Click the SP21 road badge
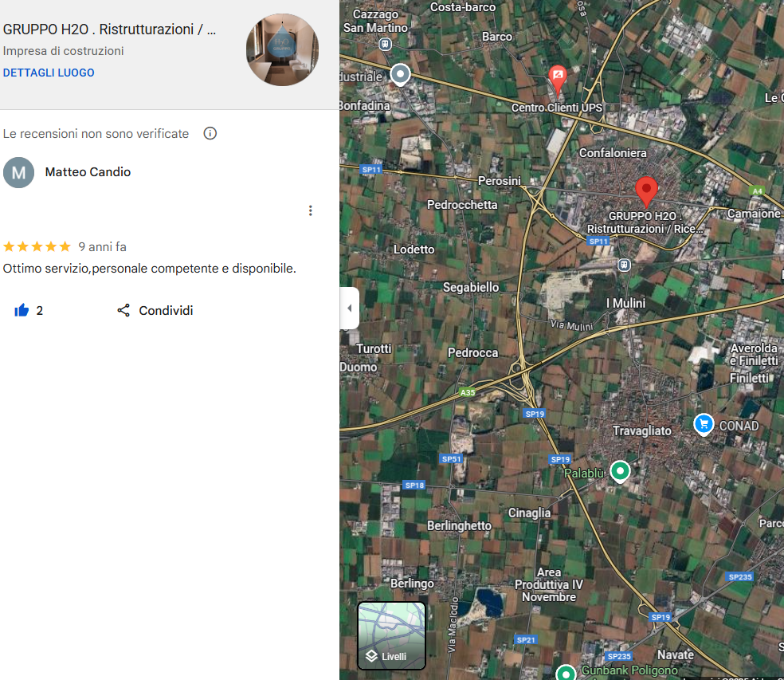Image resolution: width=784 pixels, height=680 pixels. click(526, 639)
